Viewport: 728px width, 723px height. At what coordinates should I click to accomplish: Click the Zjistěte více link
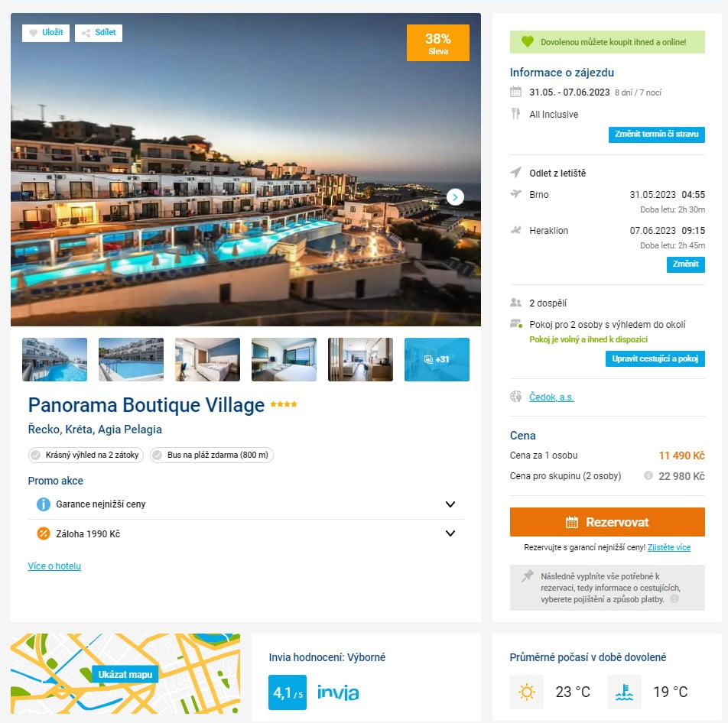[x=668, y=548]
